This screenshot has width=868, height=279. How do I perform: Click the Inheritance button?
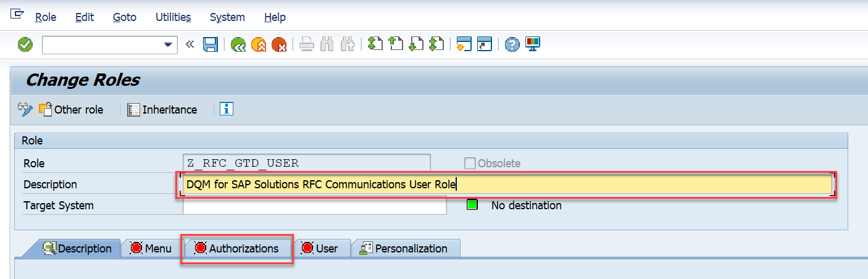(162, 109)
